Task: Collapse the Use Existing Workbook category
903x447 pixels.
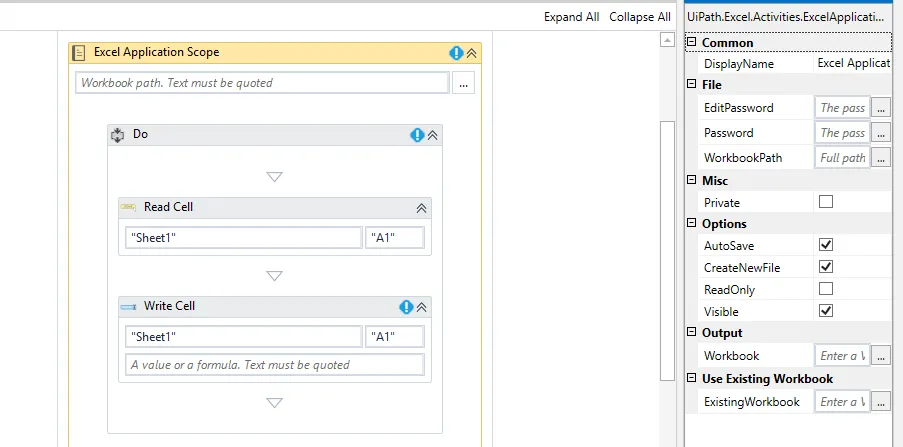Action: [692, 378]
